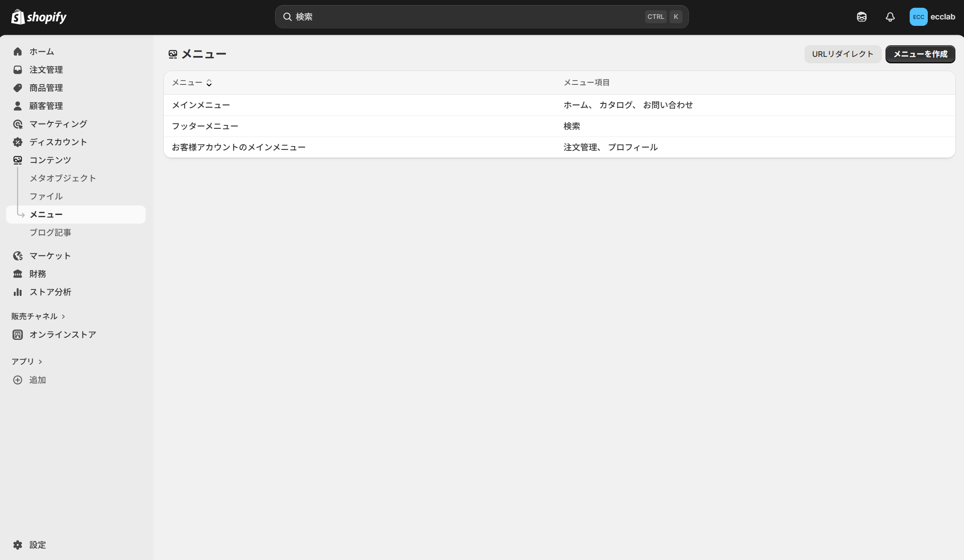Click the ホーム house icon

coord(18,52)
